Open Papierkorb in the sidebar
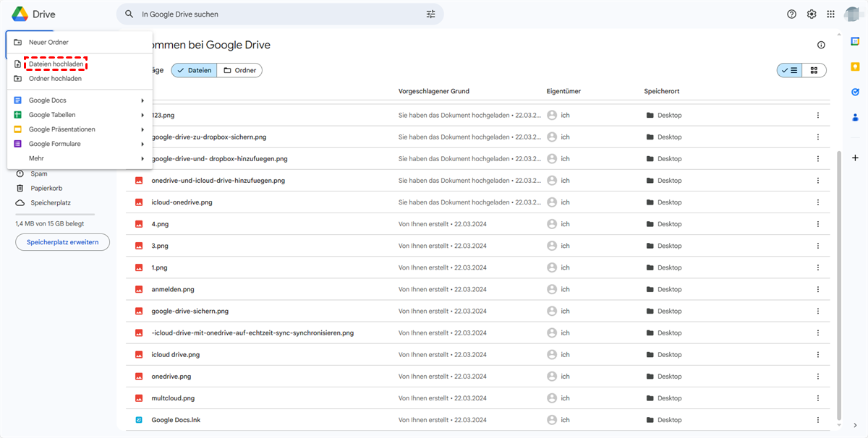The height and width of the screenshot is (438, 868). click(x=45, y=188)
